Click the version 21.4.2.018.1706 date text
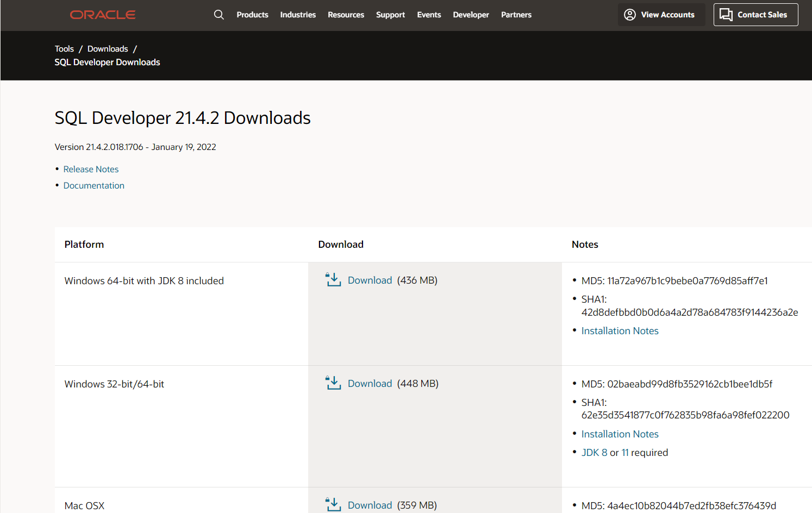 coord(135,147)
